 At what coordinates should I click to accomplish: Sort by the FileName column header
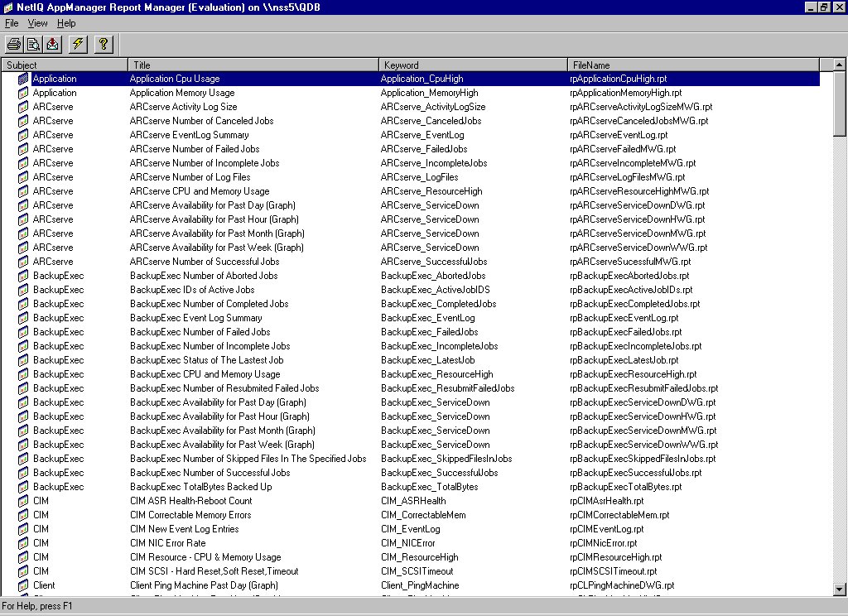pyautogui.click(x=693, y=65)
